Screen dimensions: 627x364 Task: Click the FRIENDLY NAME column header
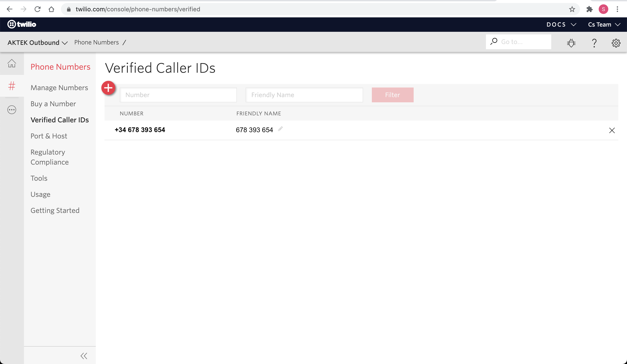coord(258,113)
